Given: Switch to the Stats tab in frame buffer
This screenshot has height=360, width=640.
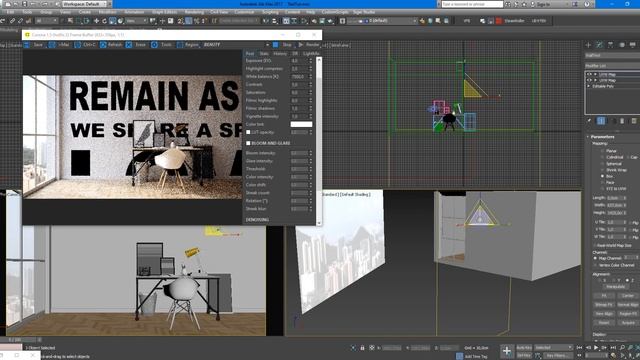Looking at the screenshot, I should pos(264,53).
